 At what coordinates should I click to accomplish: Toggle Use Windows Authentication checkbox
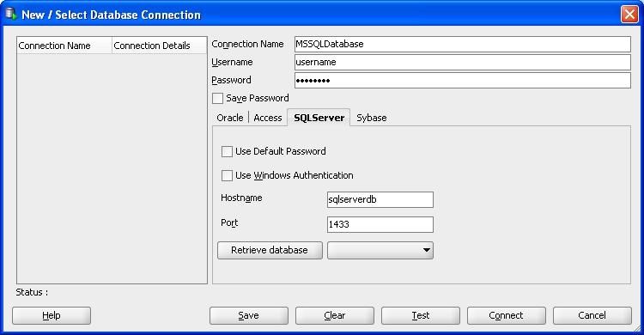click(227, 175)
